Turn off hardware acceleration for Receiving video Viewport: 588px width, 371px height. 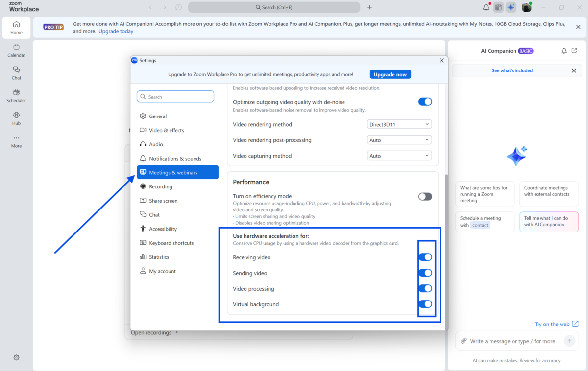(425, 257)
